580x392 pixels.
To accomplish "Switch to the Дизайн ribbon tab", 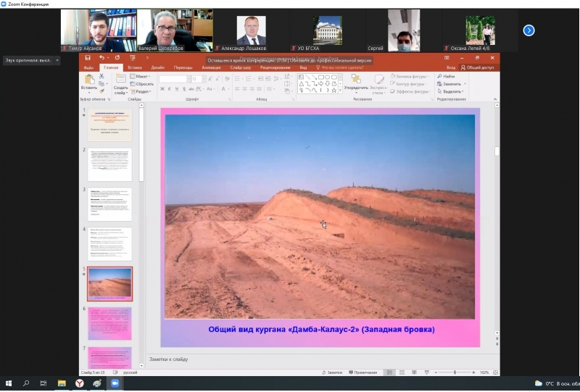I will tap(157, 67).
